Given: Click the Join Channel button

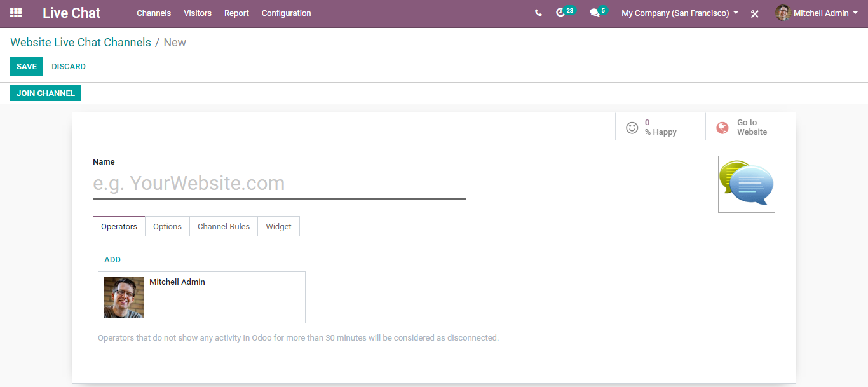Looking at the screenshot, I should pyautogui.click(x=46, y=93).
